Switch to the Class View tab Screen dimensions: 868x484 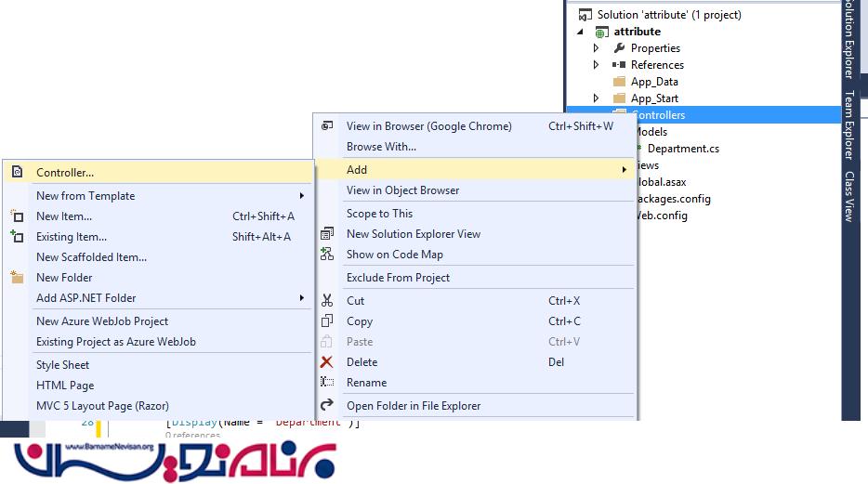pos(848,196)
